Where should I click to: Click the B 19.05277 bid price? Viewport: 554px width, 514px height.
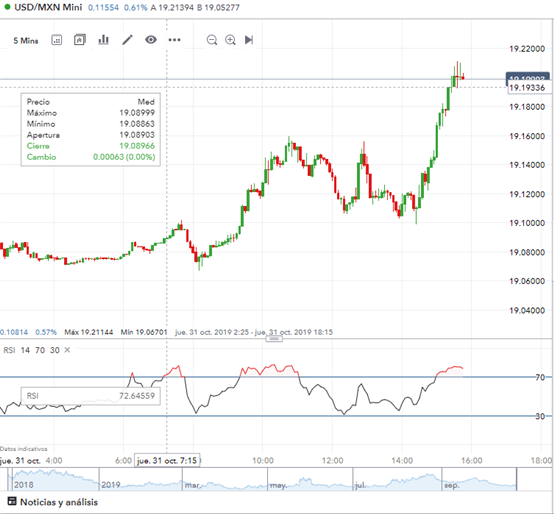[218, 7]
